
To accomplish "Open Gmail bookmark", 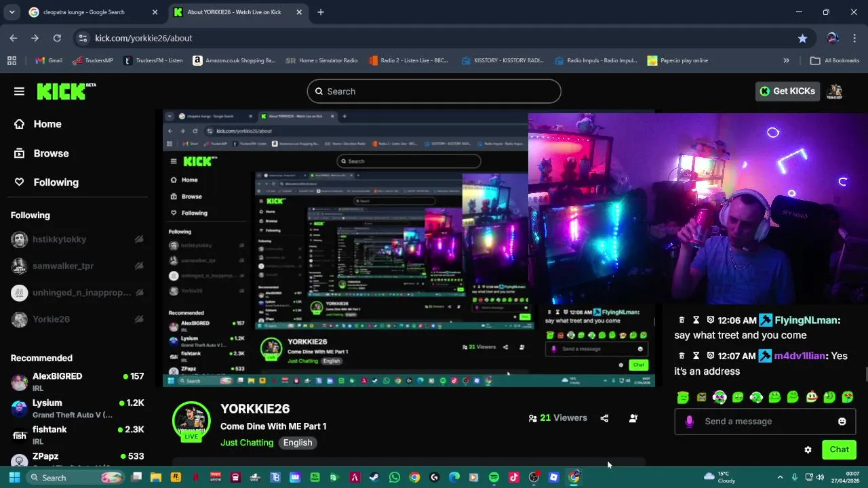I will [x=49, y=60].
